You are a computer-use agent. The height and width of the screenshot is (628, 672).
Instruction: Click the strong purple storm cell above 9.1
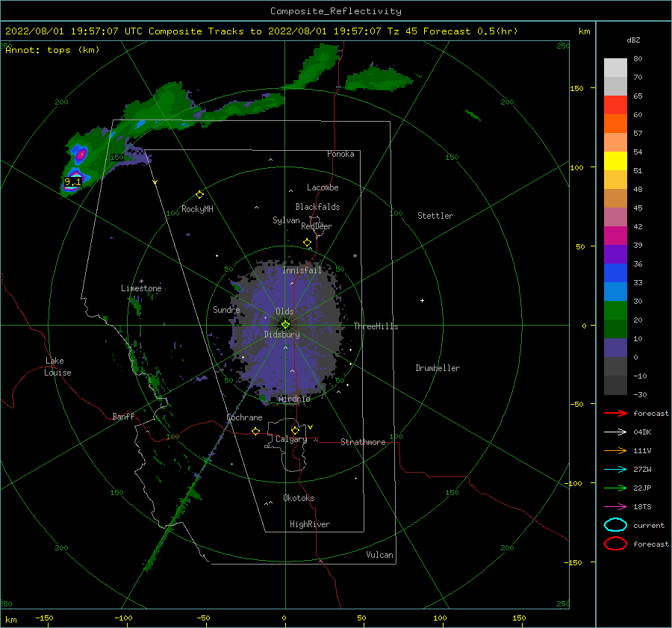[80, 155]
